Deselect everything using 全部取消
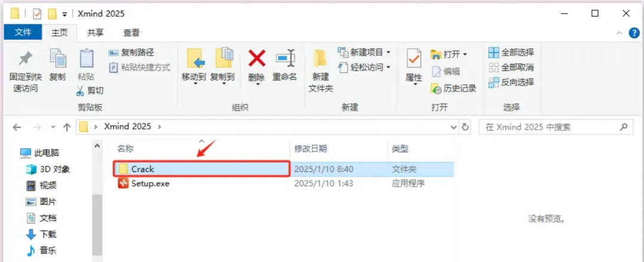644x262 pixels. [x=511, y=67]
